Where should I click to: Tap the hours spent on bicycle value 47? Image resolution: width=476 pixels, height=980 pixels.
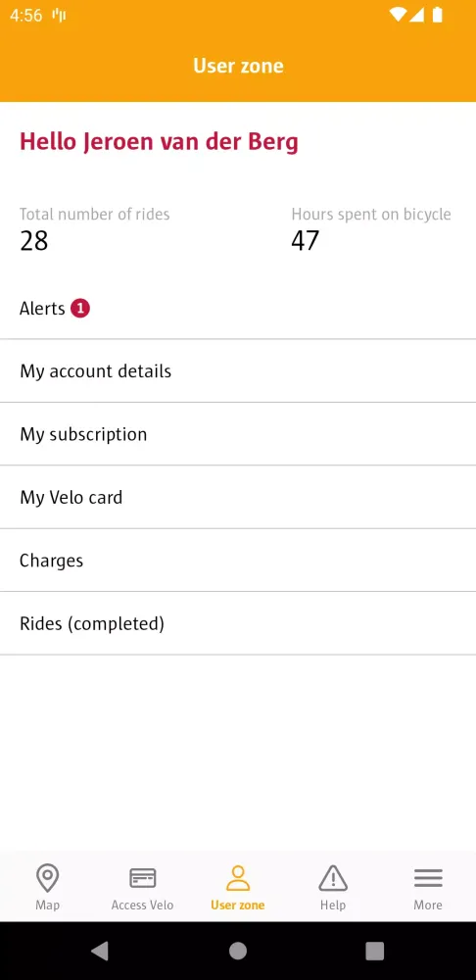pyautogui.click(x=305, y=241)
